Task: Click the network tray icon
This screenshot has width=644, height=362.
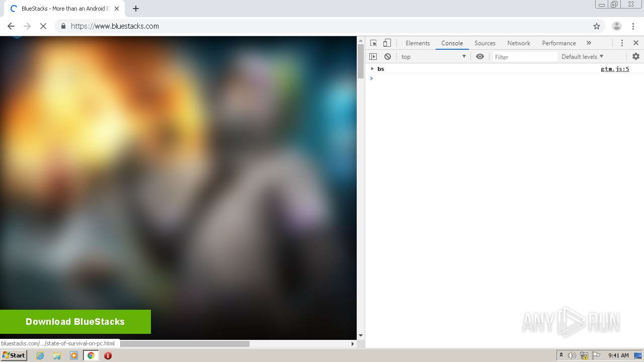Action: coord(584,355)
